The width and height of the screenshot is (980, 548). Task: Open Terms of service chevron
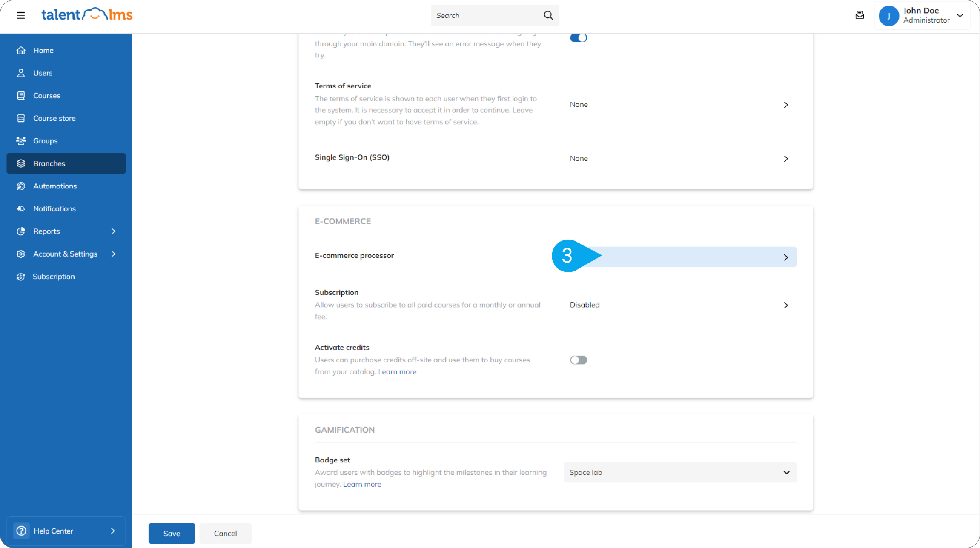click(x=786, y=105)
